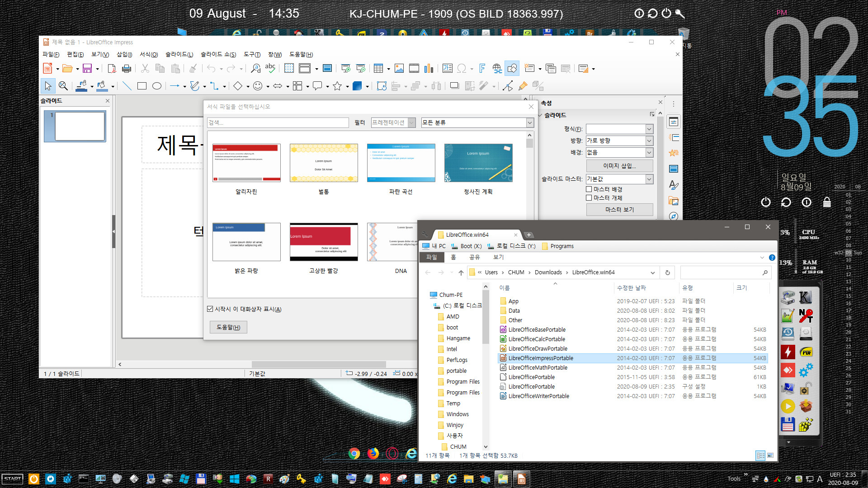The height and width of the screenshot is (488, 868).
Task: Click template dialog vertical scrollbar thumb
Action: tap(529, 143)
